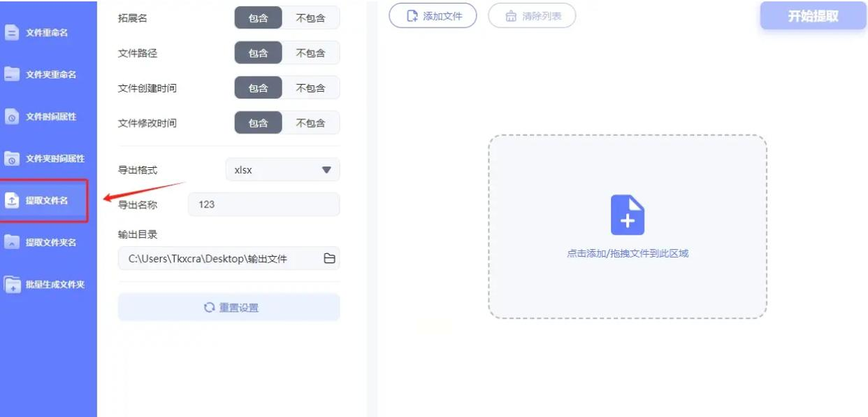
Task: Select 批量生成文件夹 menu item
Action: [55, 285]
